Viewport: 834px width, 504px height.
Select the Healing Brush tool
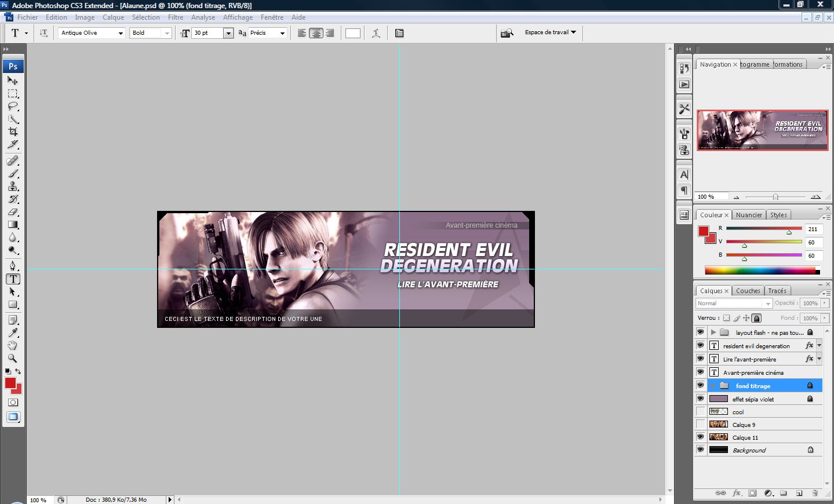click(13, 160)
